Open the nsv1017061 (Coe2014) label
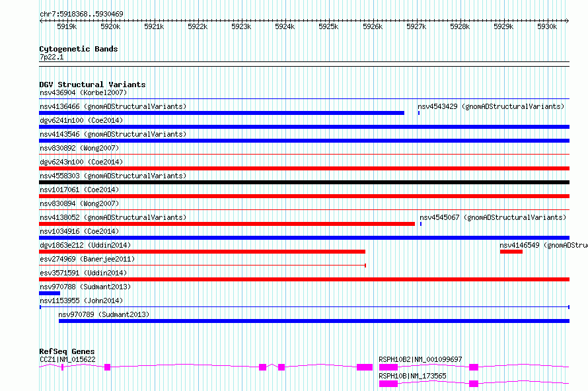The height and width of the screenshot is (391, 588). pyautogui.click(x=79, y=190)
